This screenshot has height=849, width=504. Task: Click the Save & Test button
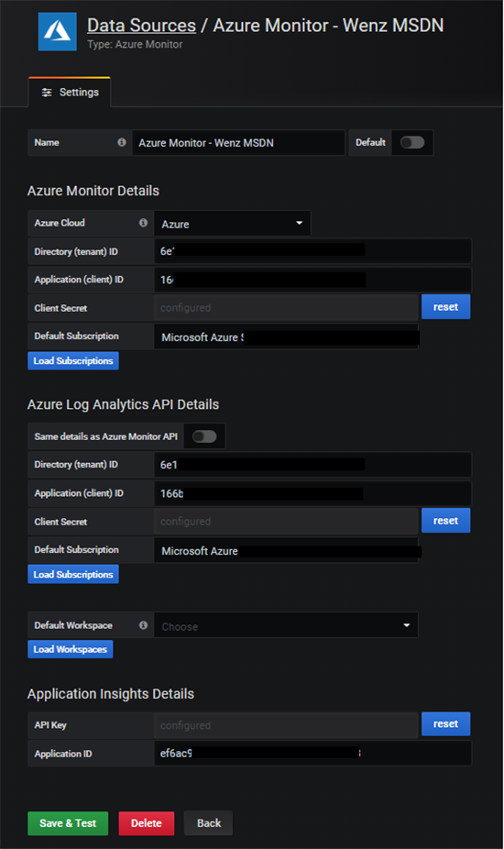(68, 823)
